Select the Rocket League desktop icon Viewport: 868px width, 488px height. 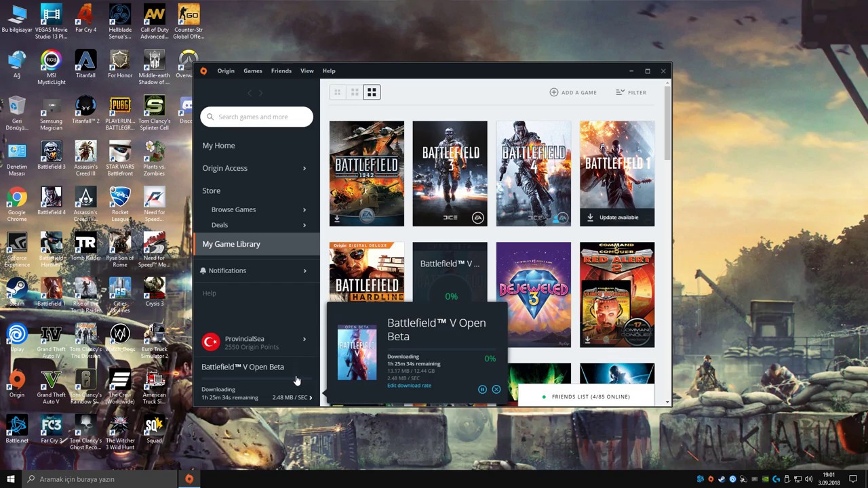(120, 205)
